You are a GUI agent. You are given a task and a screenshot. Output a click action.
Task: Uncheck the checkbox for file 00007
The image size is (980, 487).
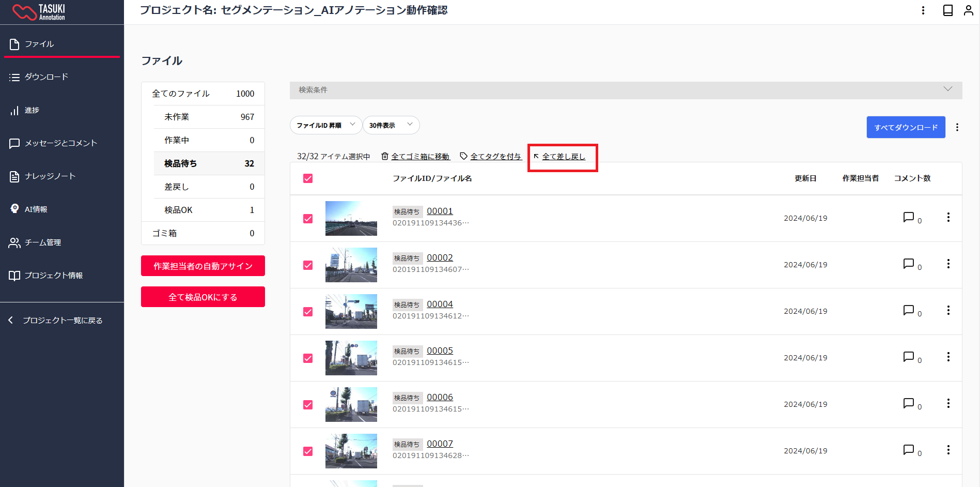click(308, 451)
